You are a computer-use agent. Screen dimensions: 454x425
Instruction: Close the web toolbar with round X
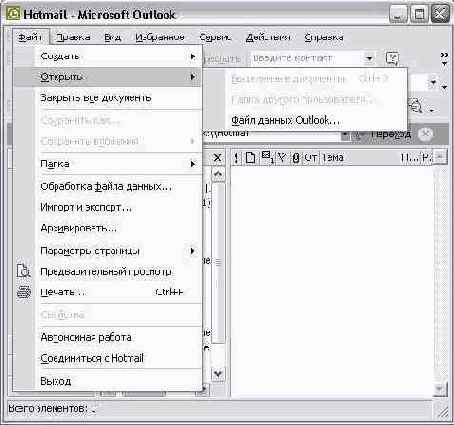[x=425, y=134]
